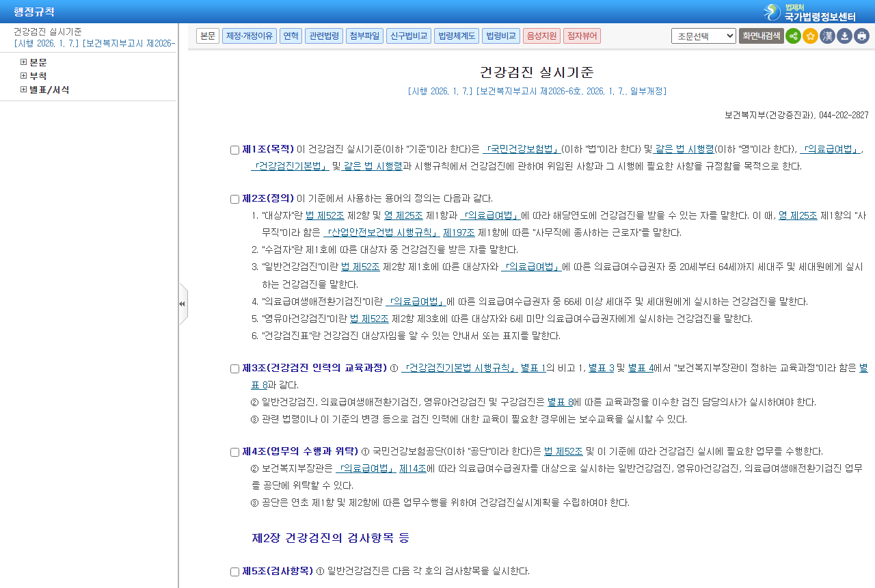Check the 제3조(건강검진 인력의 교육과정) checkbox
The height and width of the screenshot is (588, 875).
pyautogui.click(x=234, y=369)
